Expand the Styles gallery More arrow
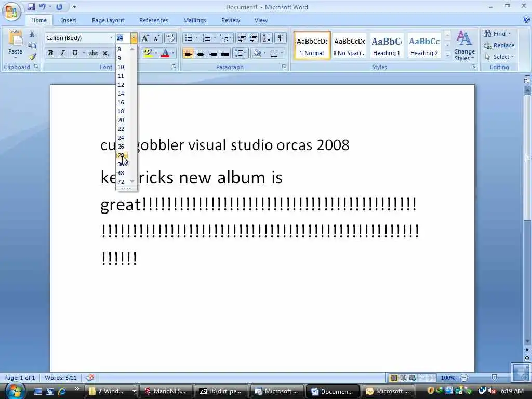532x399 pixels. click(447, 55)
